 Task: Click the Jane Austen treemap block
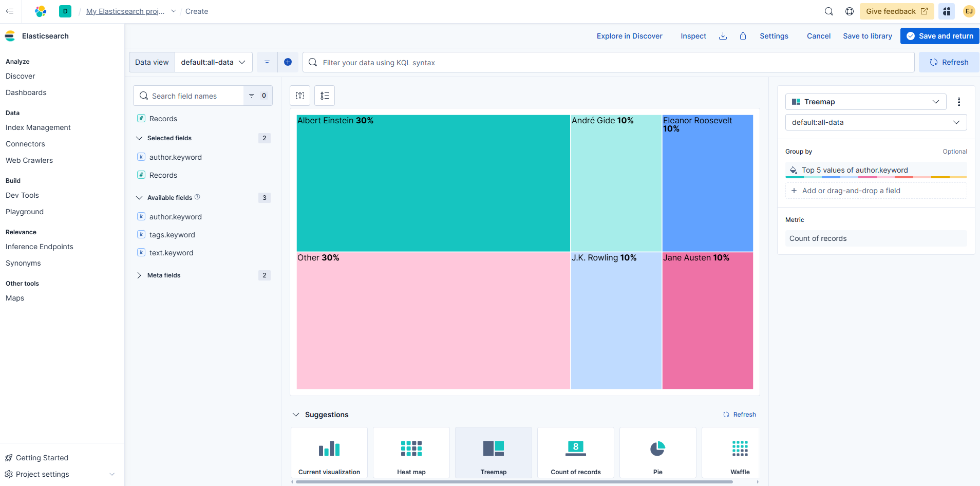click(708, 321)
